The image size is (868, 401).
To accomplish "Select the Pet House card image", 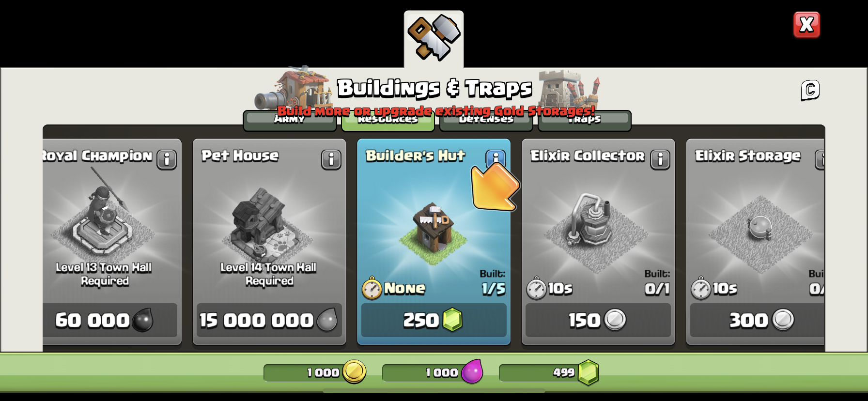I will click(x=264, y=223).
